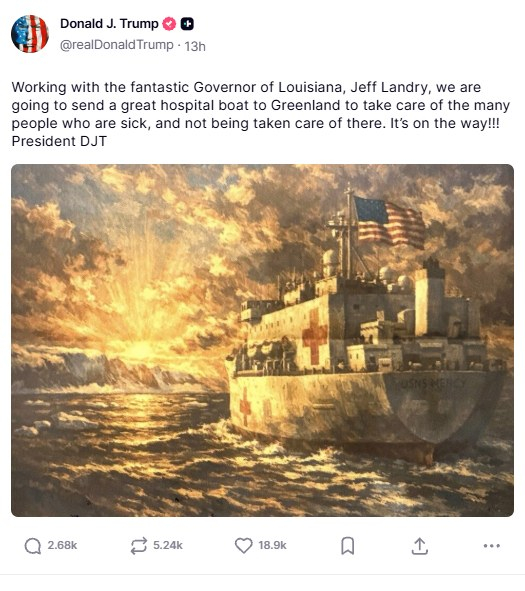Click the red cross on ship image
The height and width of the screenshot is (591, 525).
(x=314, y=336)
